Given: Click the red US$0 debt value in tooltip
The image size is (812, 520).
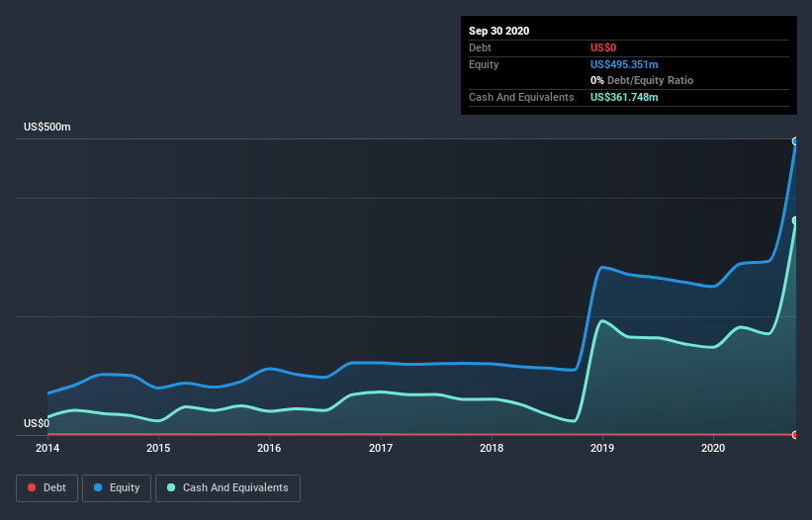Looking at the screenshot, I should [x=603, y=47].
